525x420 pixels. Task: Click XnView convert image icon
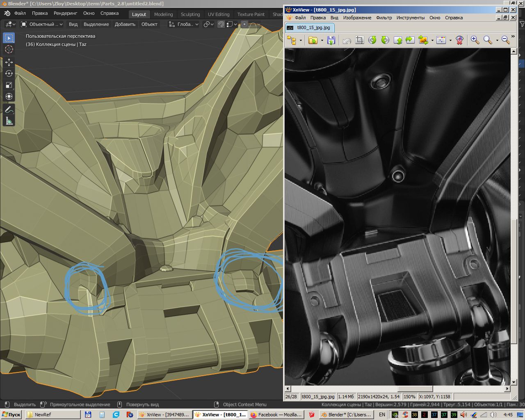423,40
